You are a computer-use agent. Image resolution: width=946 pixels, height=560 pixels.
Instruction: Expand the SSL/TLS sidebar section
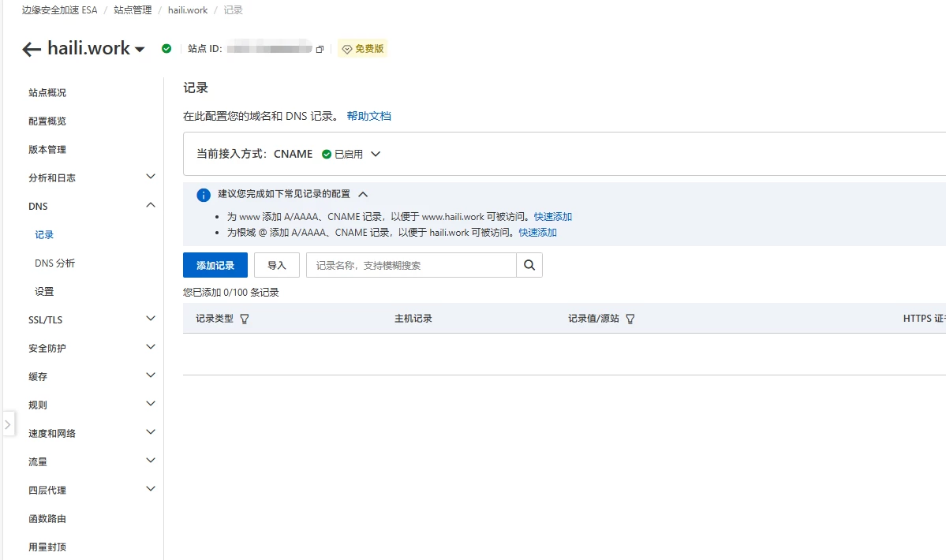tap(151, 319)
